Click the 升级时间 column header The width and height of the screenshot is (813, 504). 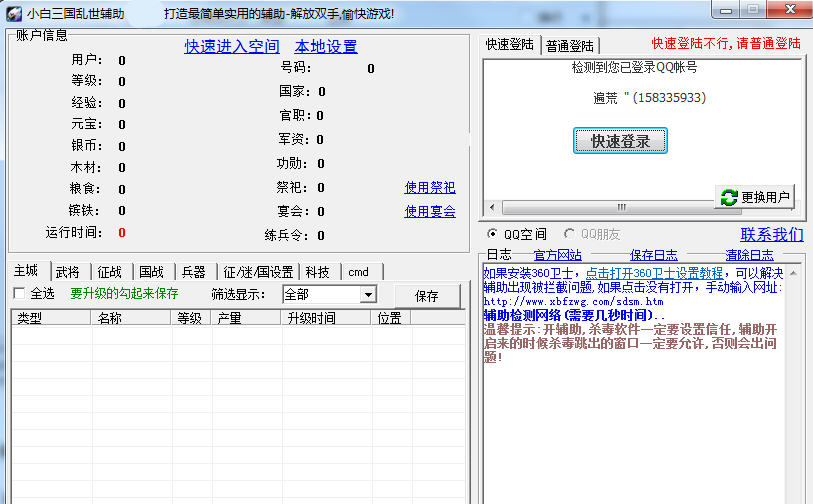click(x=326, y=318)
